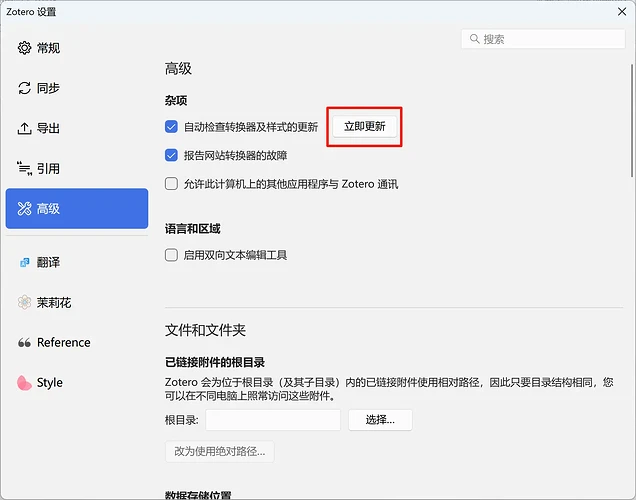Open the 翻译 plugin settings
636x500 pixels.
(x=77, y=262)
